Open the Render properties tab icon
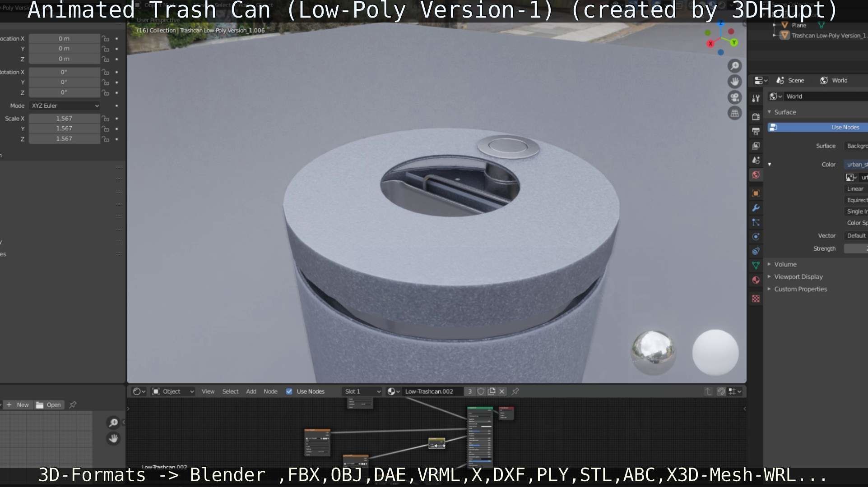Viewport: 868px width, 487px height. coord(756,117)
